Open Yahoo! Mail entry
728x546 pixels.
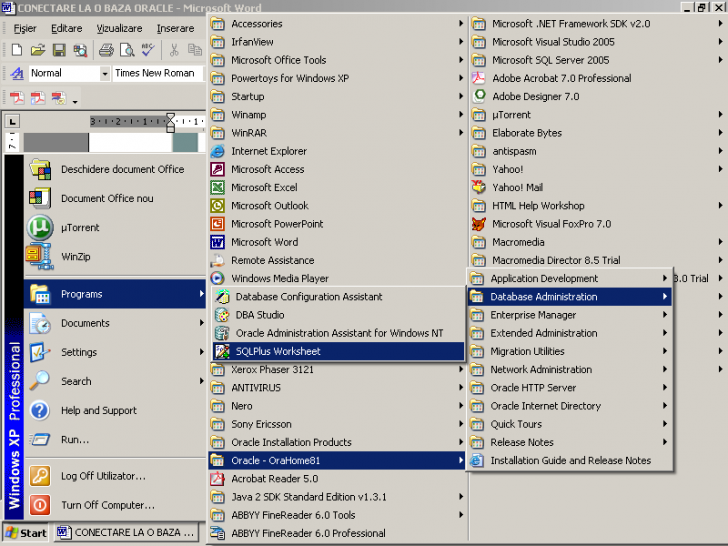pyautogui.click(x=597, y=187)
